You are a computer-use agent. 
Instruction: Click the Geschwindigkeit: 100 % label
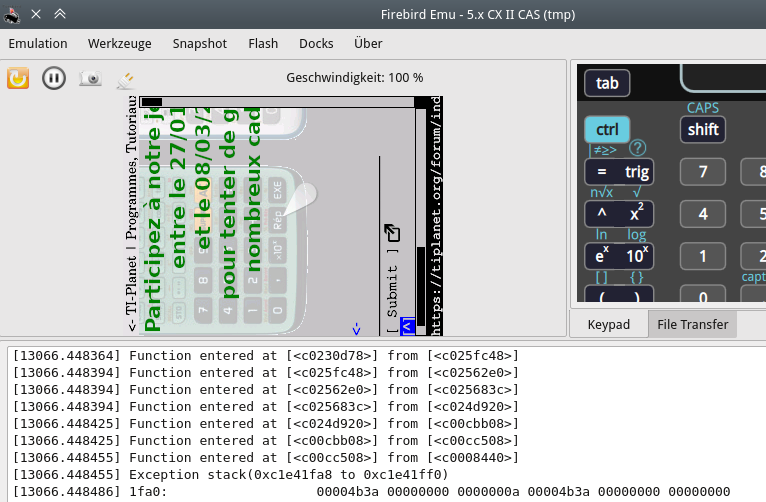tap(355, 78)
